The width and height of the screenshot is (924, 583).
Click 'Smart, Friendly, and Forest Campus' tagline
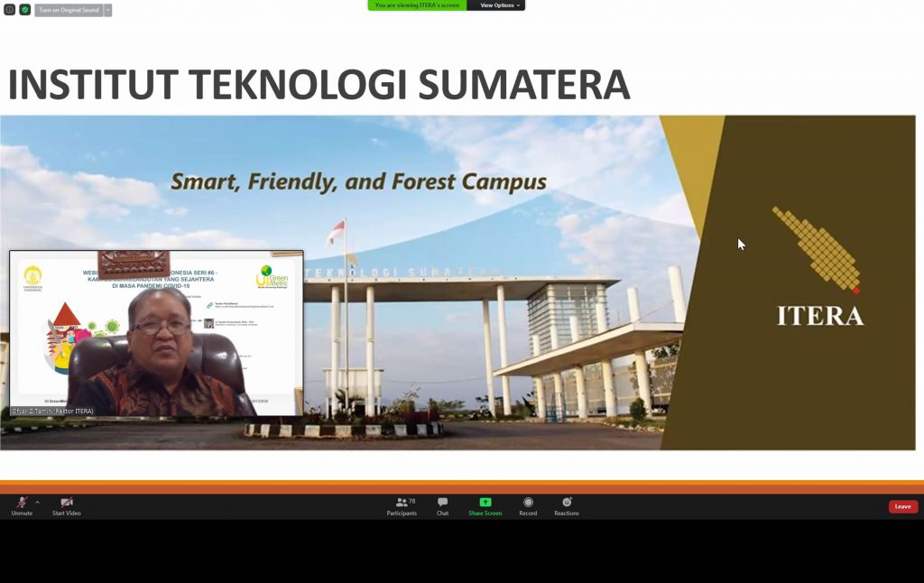[x=358, y=181]
